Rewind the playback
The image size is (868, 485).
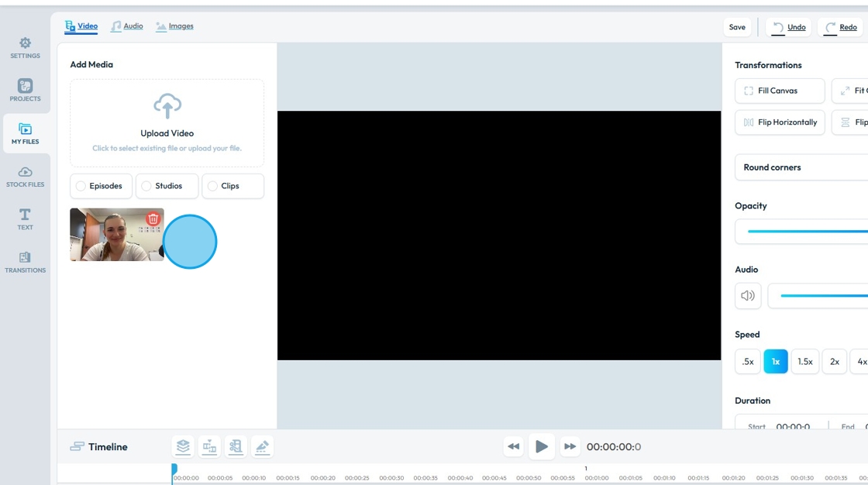(x=514, y=446)
